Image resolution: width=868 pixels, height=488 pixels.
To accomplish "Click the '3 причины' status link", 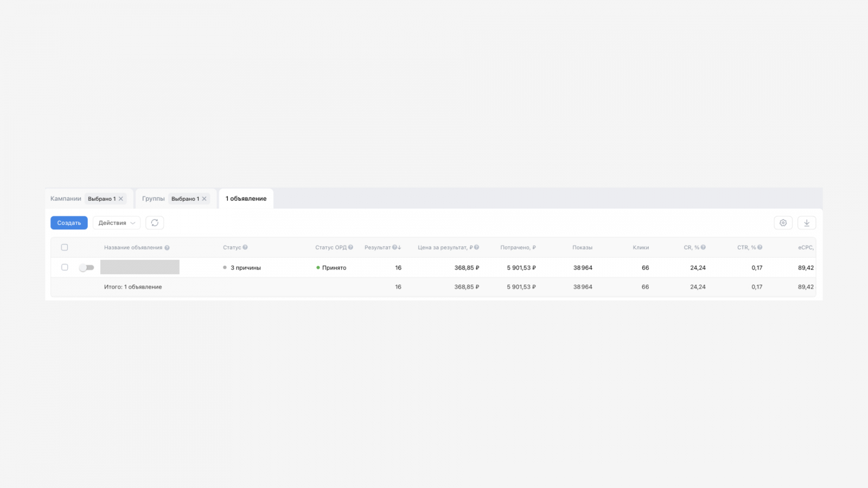I will [245, 268].
